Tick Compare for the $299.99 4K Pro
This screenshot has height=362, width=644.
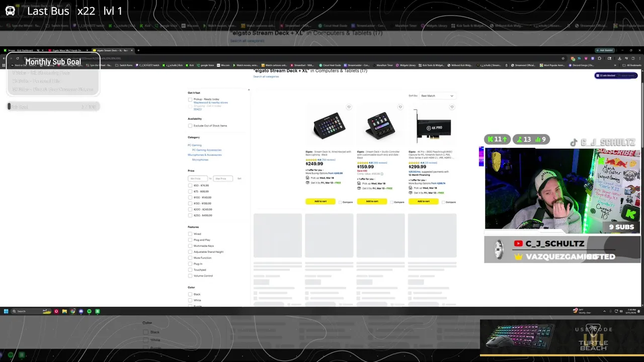(x=443, y=202)
